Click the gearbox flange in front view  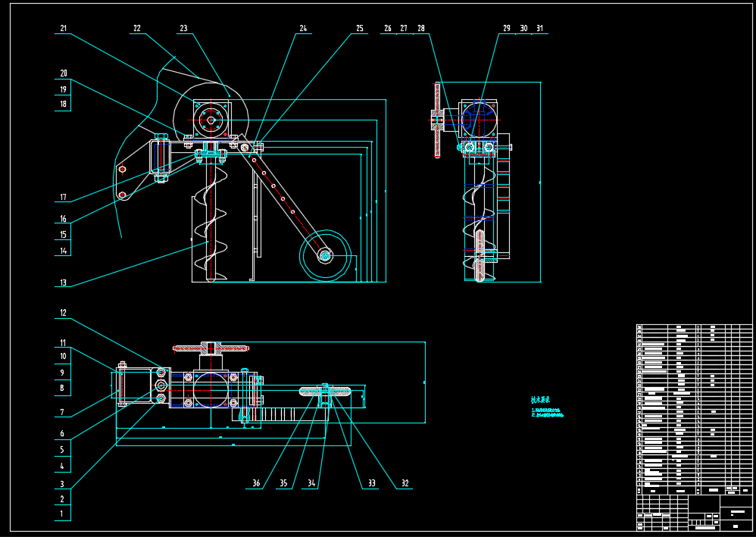(211, 118)
